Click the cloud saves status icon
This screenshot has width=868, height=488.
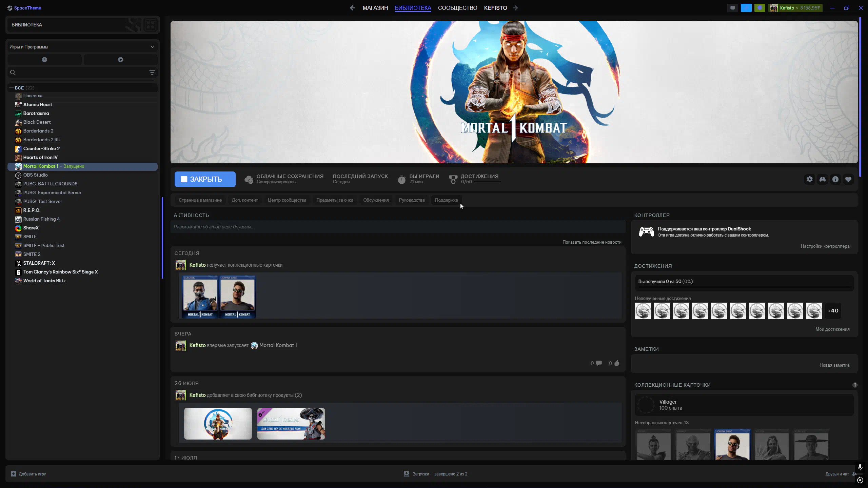249,179
